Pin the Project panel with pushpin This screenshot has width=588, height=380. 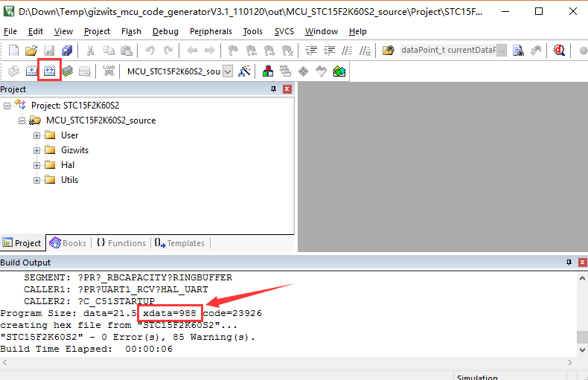pyautogui.click(x=273, y=89)
